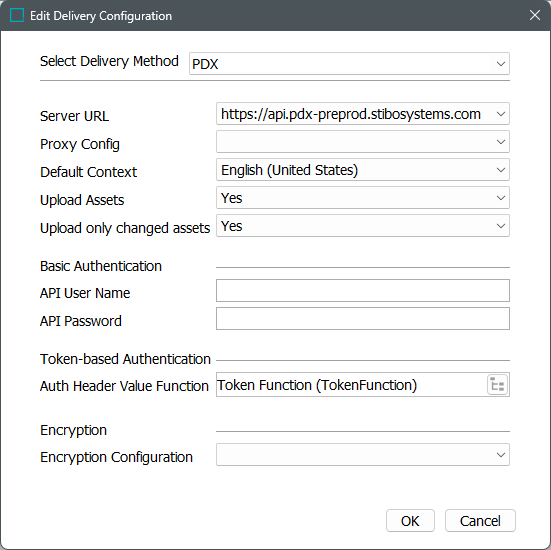Open Upload only changed assets dropdown arrow
This screenshot has width=551, height=550.
point(500,226)
